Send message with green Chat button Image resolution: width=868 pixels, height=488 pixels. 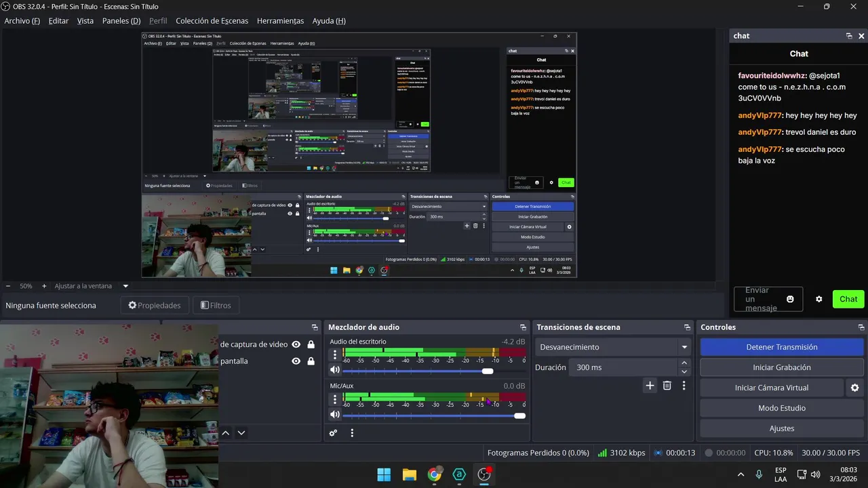[848, 299]
